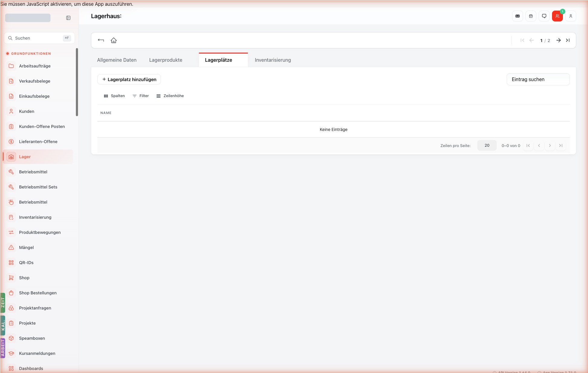
Task: Open QR-IDs in the sidebar
Action: coord(38,263)
